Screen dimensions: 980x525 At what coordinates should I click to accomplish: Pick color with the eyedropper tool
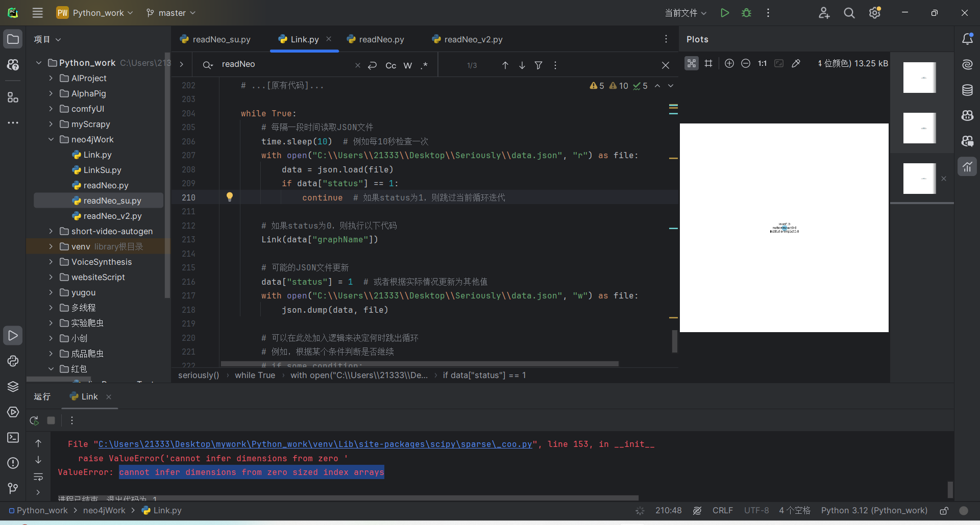pos(796,64)
